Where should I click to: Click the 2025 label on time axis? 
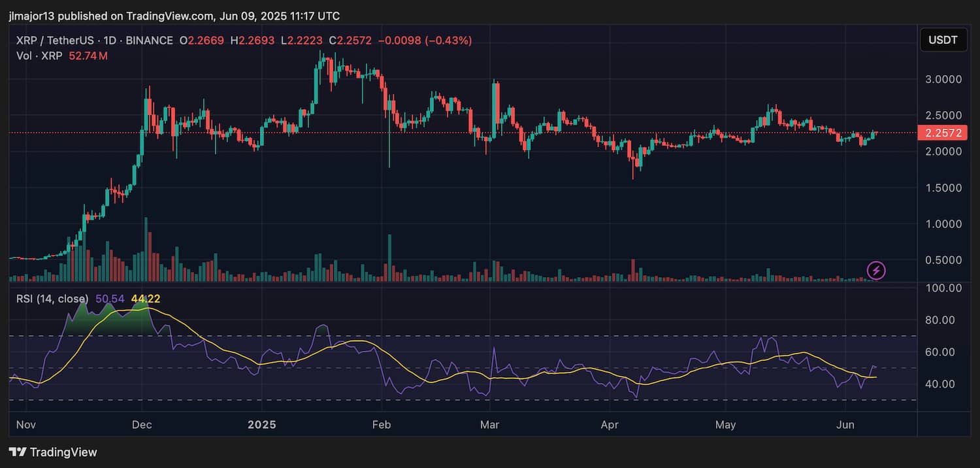coord(261,425)
